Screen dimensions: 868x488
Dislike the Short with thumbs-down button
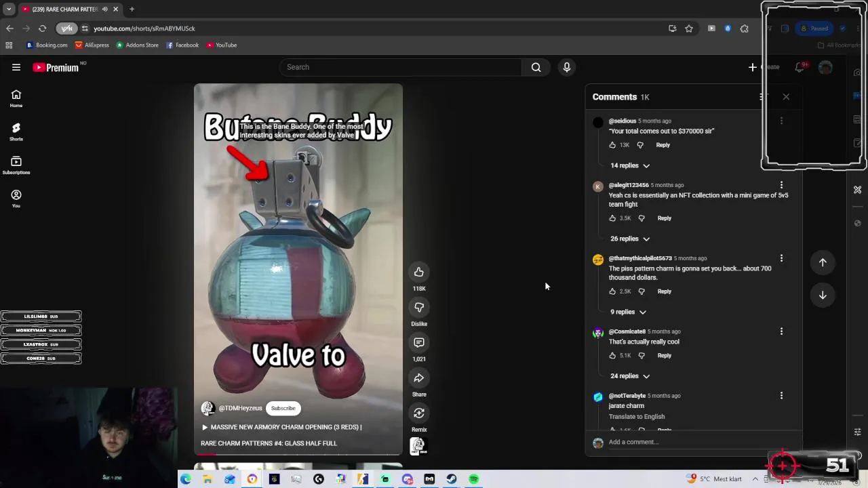419,308
